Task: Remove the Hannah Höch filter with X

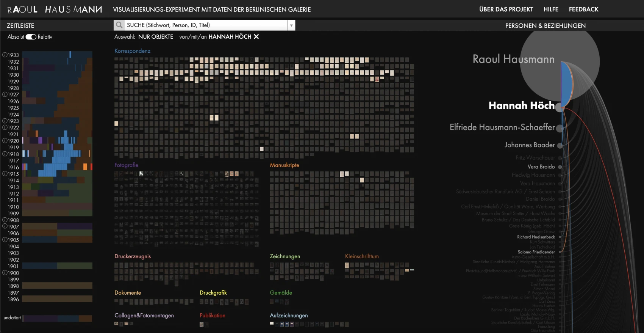Action: 256,37
